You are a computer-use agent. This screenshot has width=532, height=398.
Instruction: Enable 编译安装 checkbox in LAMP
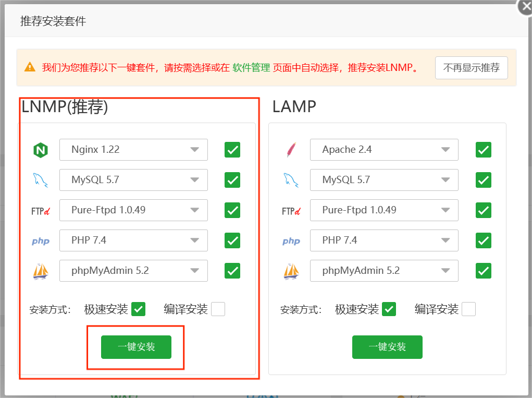[468, 309]
